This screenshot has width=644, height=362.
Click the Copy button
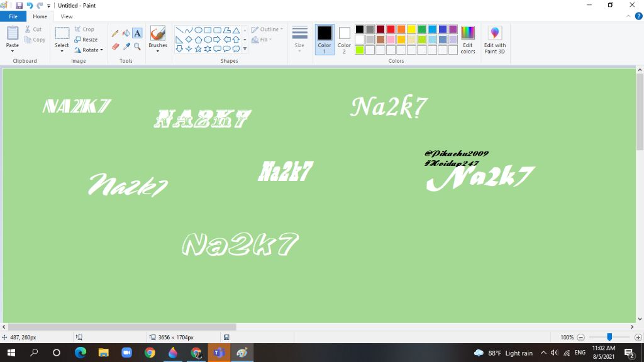pyautogui.click(x=35, y=40)
